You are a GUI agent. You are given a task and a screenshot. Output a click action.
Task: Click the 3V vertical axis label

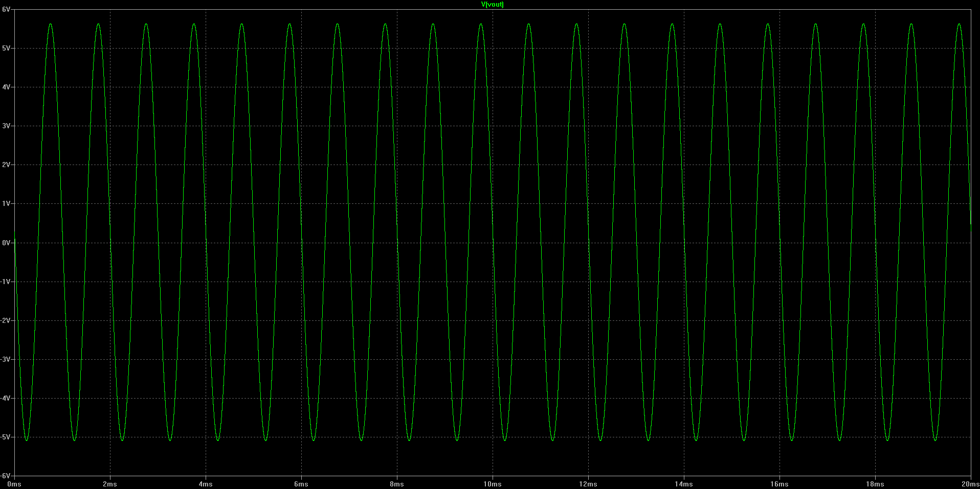click(x=6, y=126)
